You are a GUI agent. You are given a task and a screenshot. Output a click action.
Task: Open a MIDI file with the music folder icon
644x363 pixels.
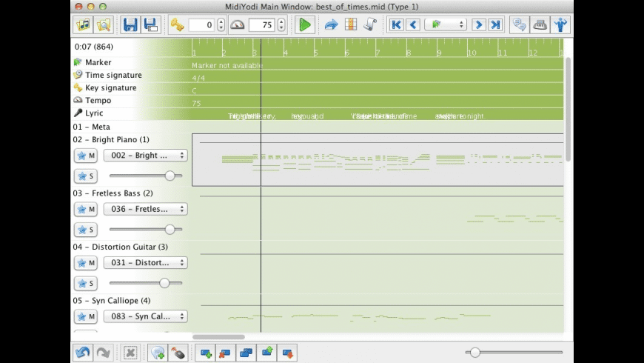(x=83, y=24)
